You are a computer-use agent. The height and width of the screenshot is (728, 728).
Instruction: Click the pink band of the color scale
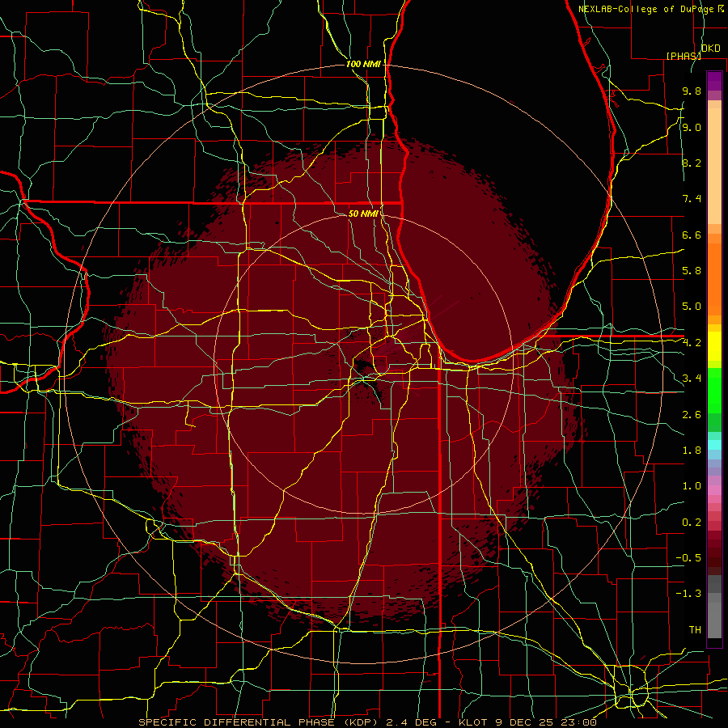tap(714, 490)
